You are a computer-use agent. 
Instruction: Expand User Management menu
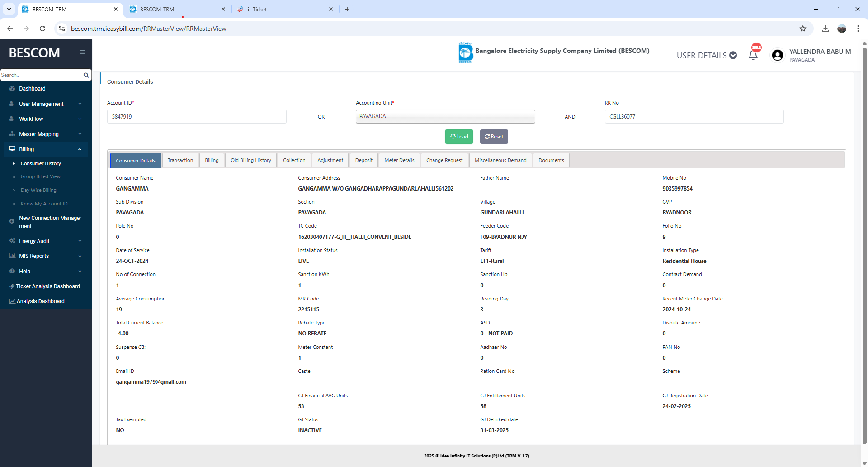coord(46,104)
